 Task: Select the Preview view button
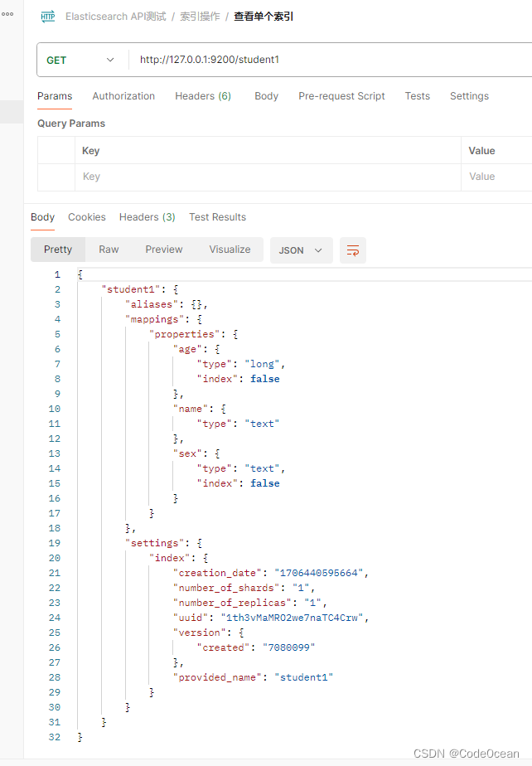(163, 250)
